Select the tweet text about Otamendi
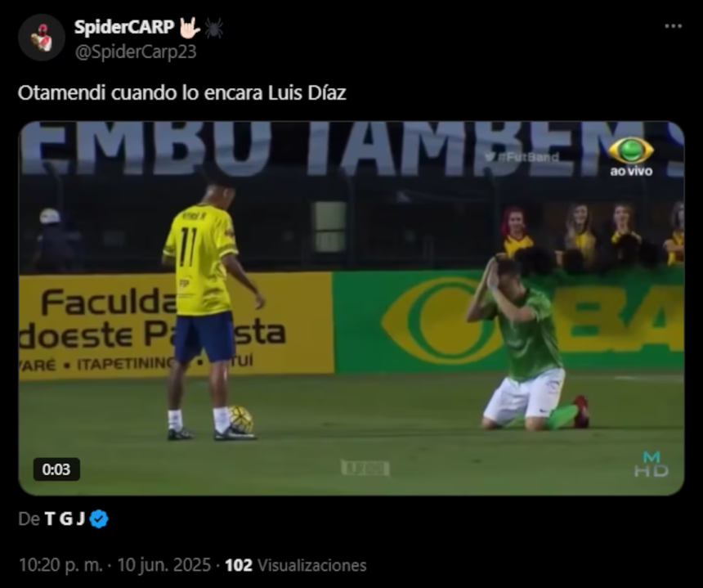Screen dimensions: 703x588 [182, 93]
